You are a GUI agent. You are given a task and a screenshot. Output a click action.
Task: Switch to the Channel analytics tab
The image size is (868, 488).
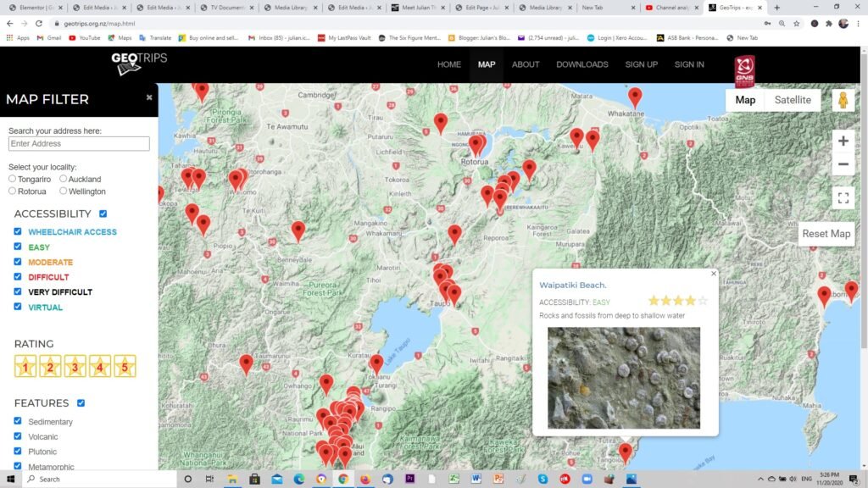click(x=672, y=8)
